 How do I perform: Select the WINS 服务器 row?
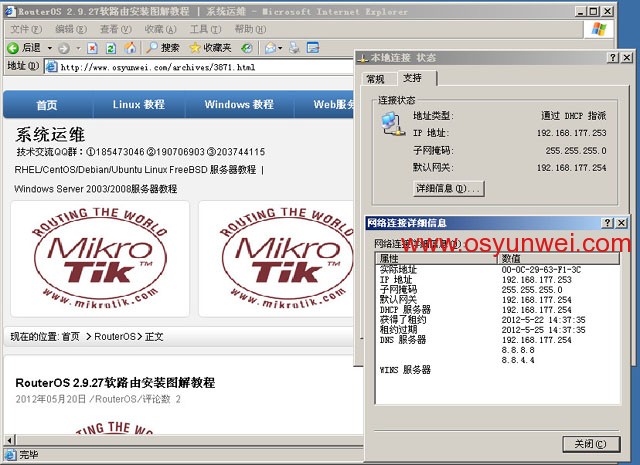click(497, 370)
